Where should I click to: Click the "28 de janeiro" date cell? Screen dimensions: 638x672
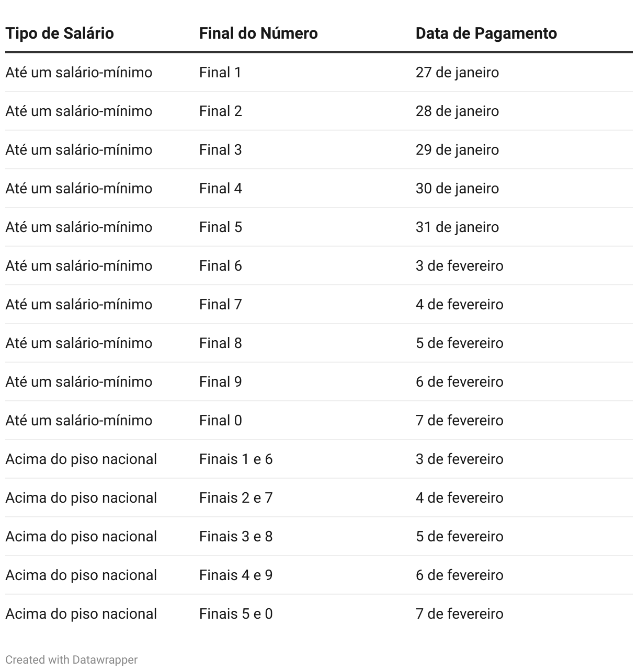tap(457, 111)
